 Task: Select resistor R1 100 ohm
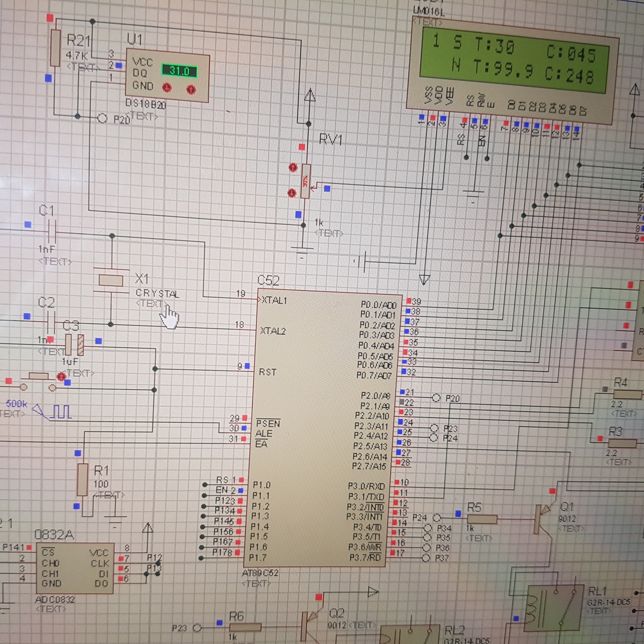pyautogui.click(x=82, y=479)
